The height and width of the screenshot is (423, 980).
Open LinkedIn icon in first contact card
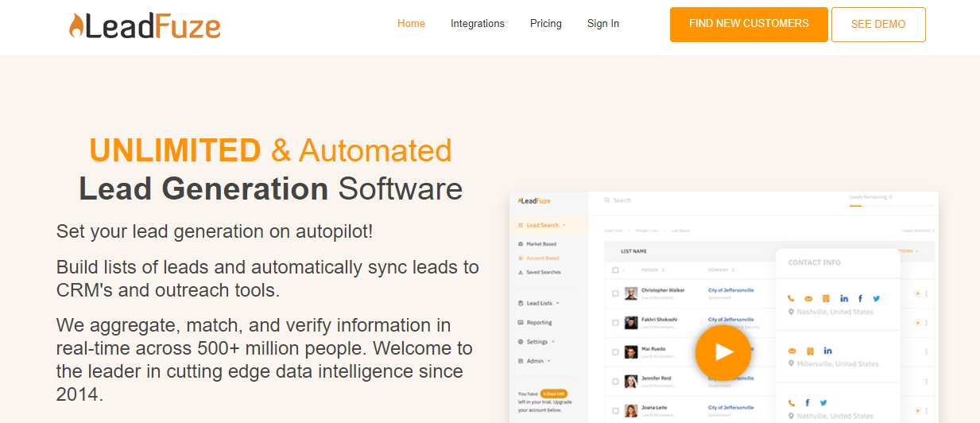[x=843, y=299]
